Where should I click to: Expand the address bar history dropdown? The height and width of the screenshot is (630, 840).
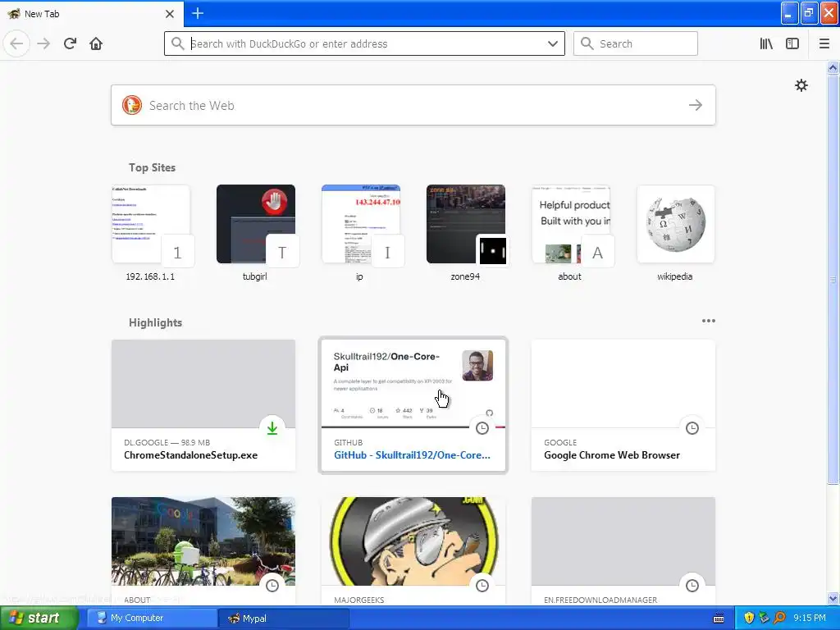click(553, 43)
